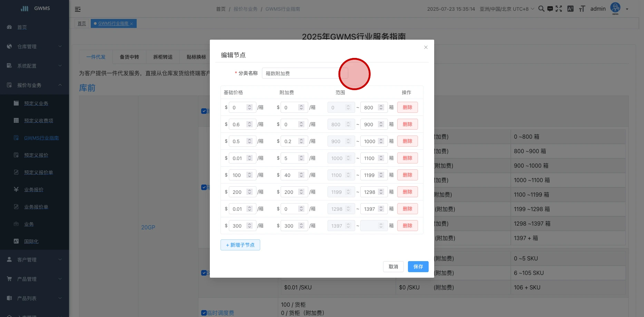This screenshot has width=644, height=317.
Task: Open the 亚洲/中国/北京 UTC+8 timezone dropdown
Action: coord(507,9)
